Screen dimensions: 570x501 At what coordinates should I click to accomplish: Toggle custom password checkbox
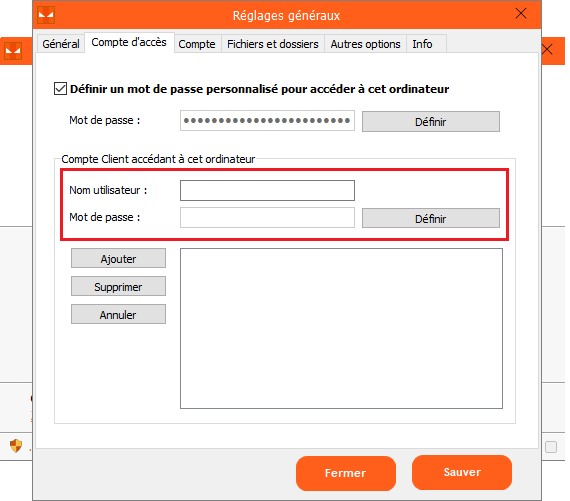(60, 89)
